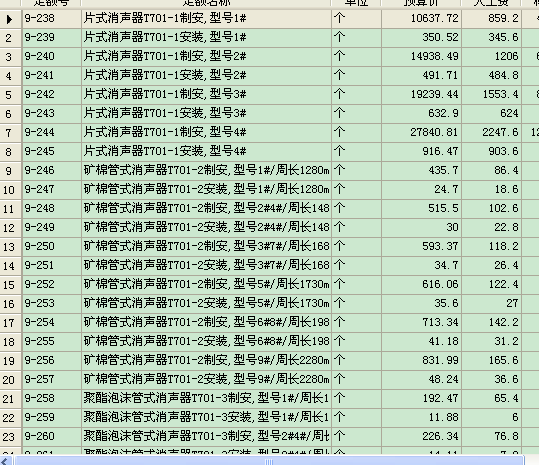Select the name cell 片式消声器T701-1制安,型号3#
Image resolution: width=539 pixels, height=465 pixels.
(206, 95)
